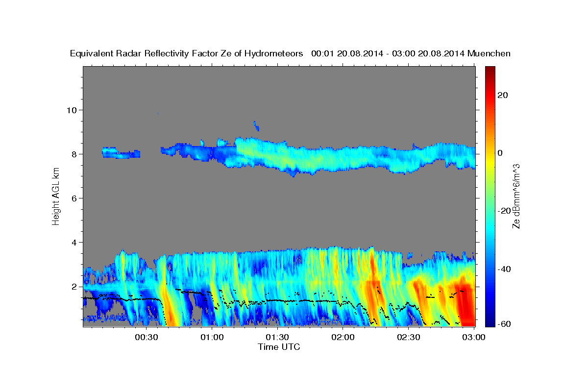
Task: Click the tiny echo blob above 9 km near 01:20
Action: tap(256, 126)
